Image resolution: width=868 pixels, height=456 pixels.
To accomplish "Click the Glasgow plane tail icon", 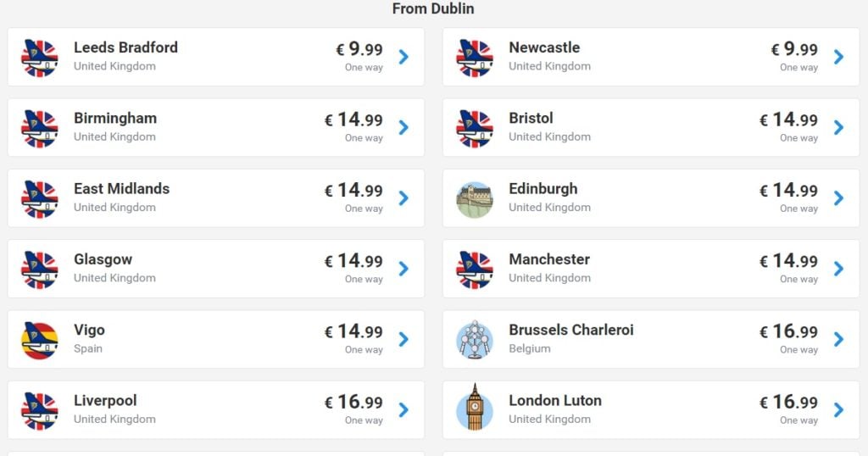I will (39, 270).
